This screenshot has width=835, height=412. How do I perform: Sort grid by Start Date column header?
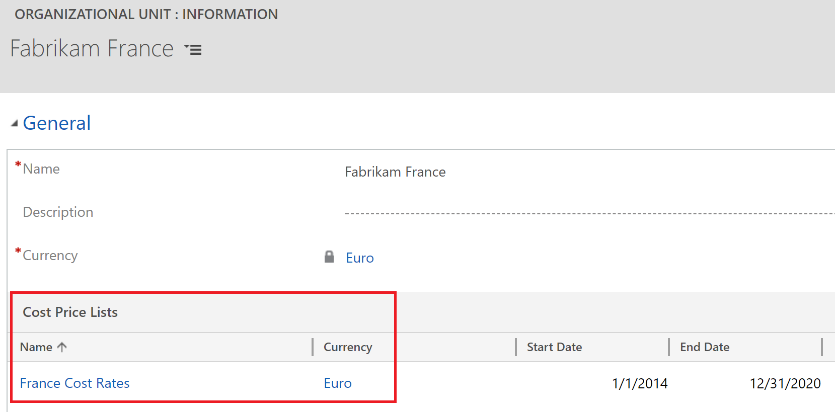pos(554,347)
